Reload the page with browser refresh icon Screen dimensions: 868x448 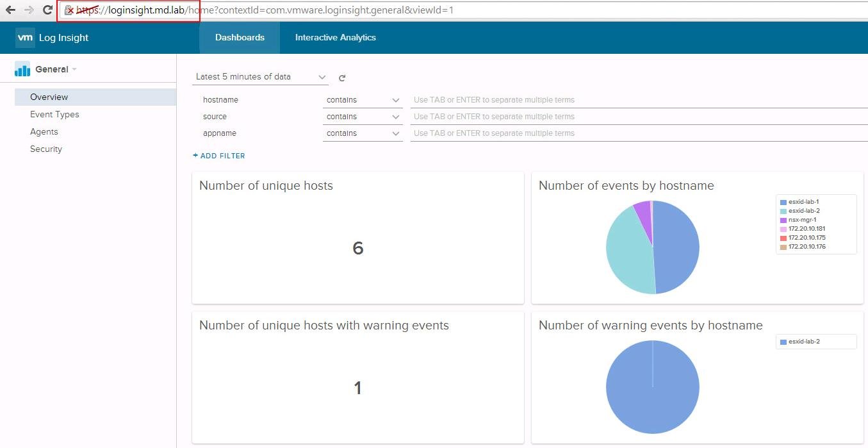point(47,10)
